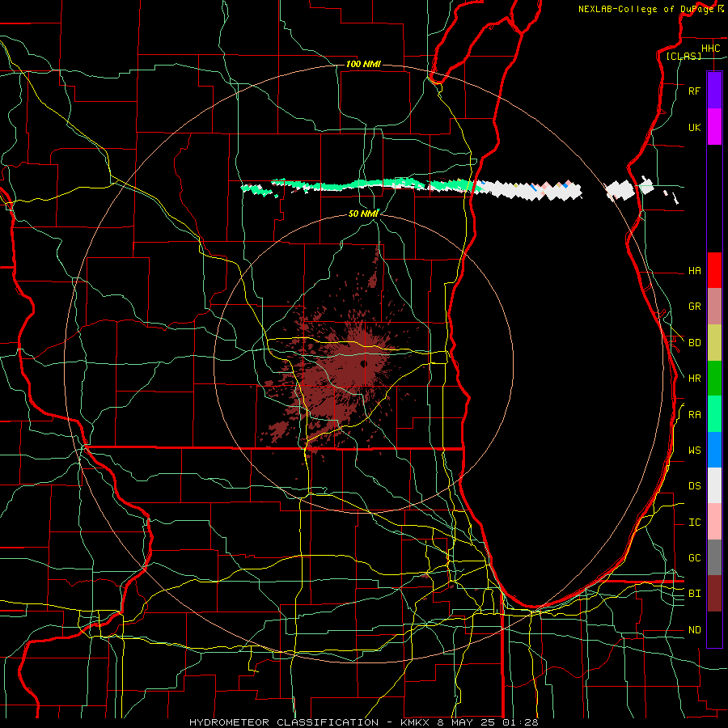Click the white dry snow band over lake
Viewport: 728px width, 728px height.
[x=528, y=190]
